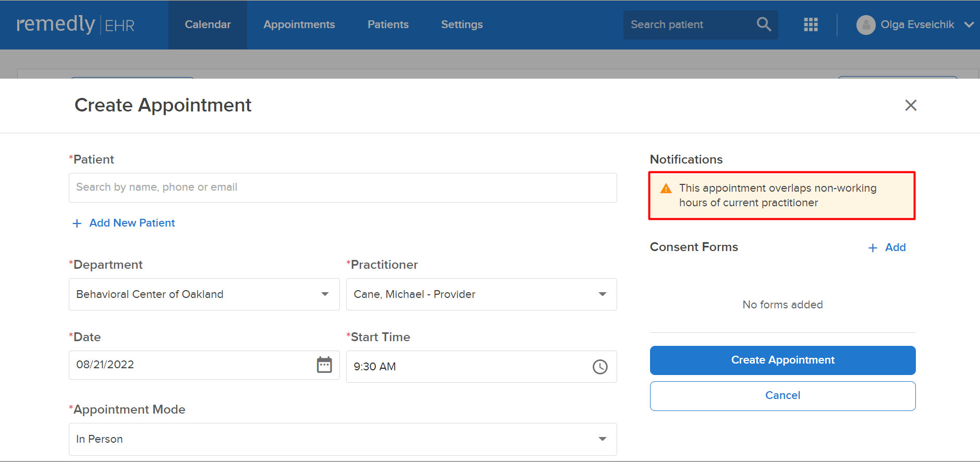Open the Settings menu item

tap(462, 24)
